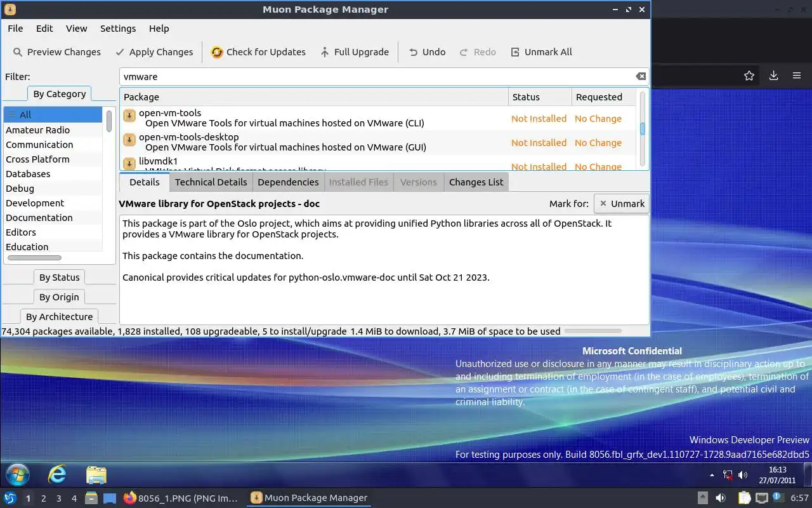Select the All category
This screenshot has width=812, height=508.
pos(53,115)
